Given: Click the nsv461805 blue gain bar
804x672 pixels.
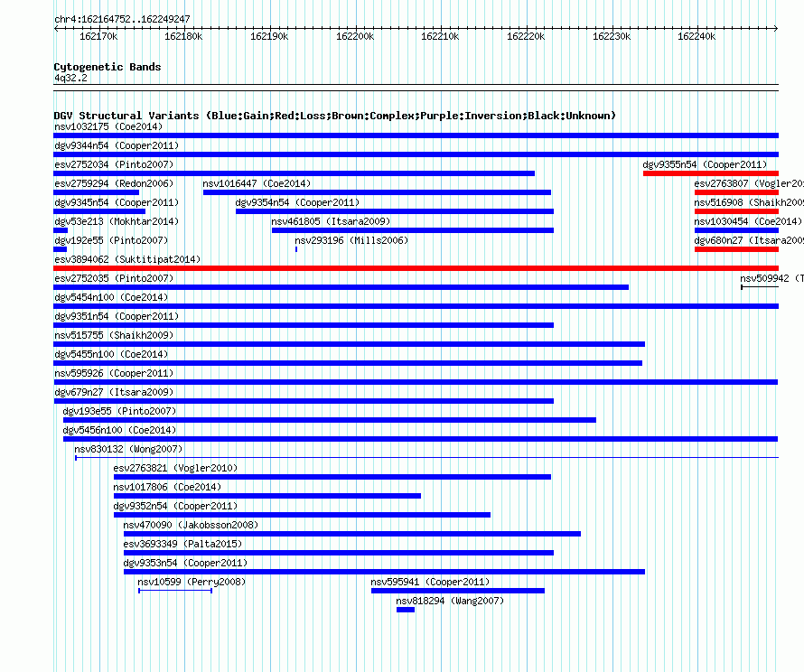Looking at the screenshot, I should pyautogui.click(x=413, y=230).
